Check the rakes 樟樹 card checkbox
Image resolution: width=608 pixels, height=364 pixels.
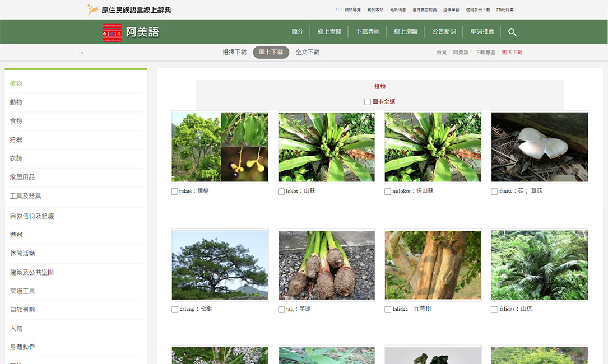pos(174,192)
